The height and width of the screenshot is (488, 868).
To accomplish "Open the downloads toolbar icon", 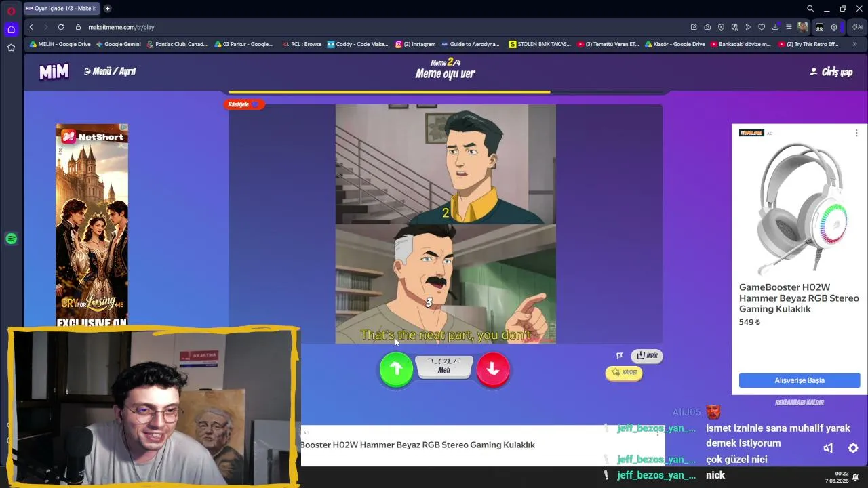I will click(x=775, y=27).
